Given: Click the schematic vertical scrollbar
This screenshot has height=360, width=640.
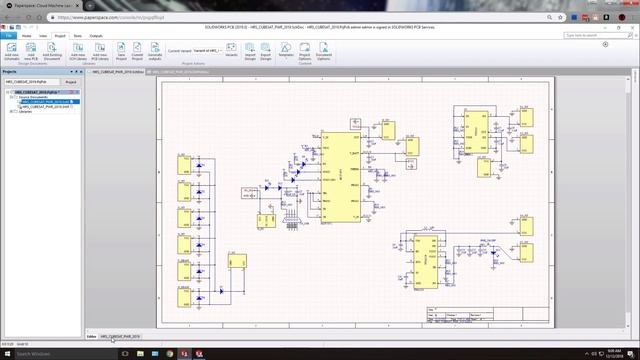Looking at the screenshot, I should 628,202.
